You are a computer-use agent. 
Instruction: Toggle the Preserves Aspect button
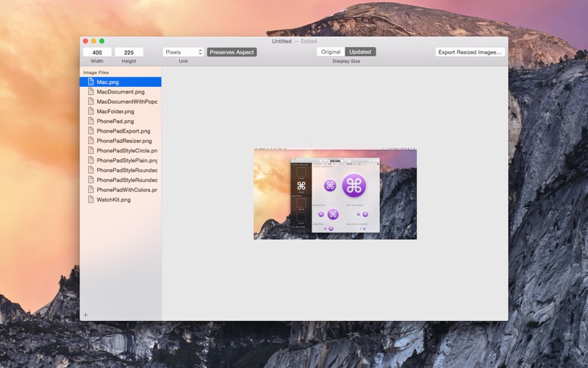click(232, 52)
